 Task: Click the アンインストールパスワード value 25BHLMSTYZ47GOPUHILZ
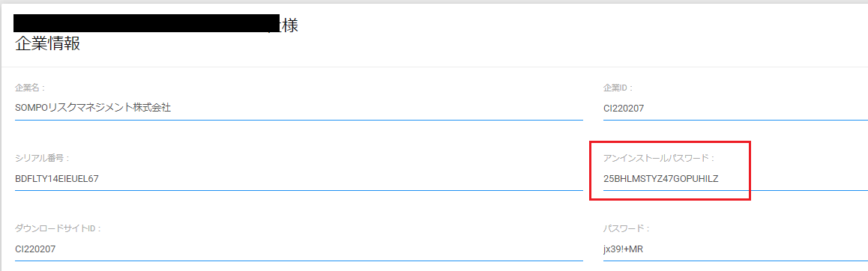click(660, 179)
